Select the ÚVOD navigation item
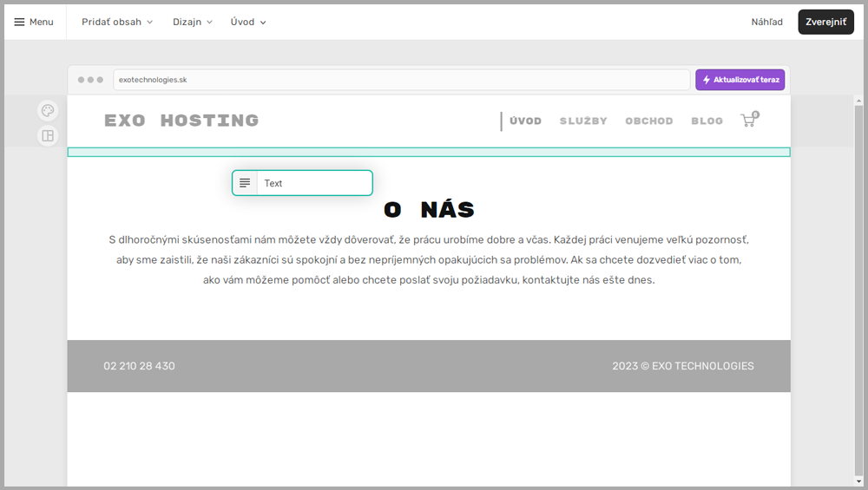Screen dimensions: 868x490 (x=525, y=121)
